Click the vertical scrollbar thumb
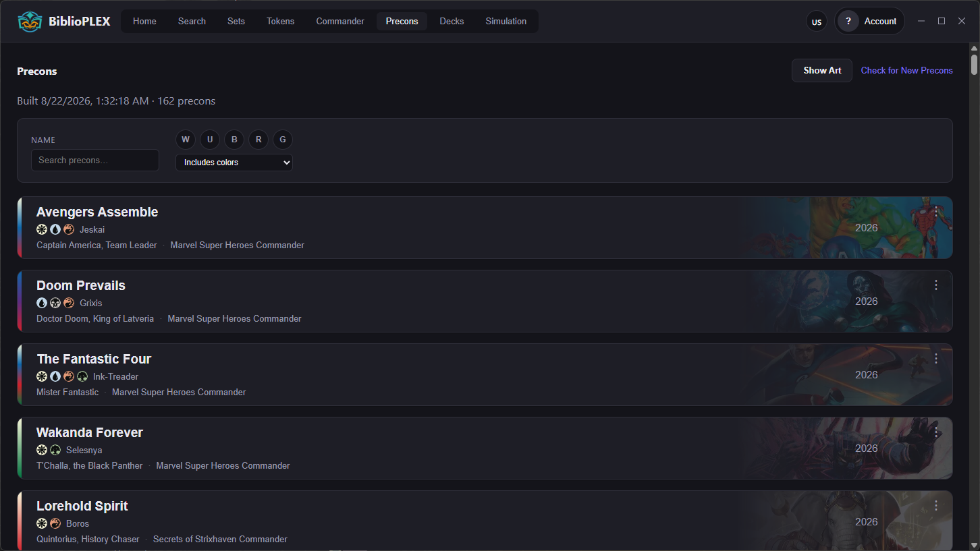The height and width of the screenshot is (551, 980). click(x=974, y=65)
